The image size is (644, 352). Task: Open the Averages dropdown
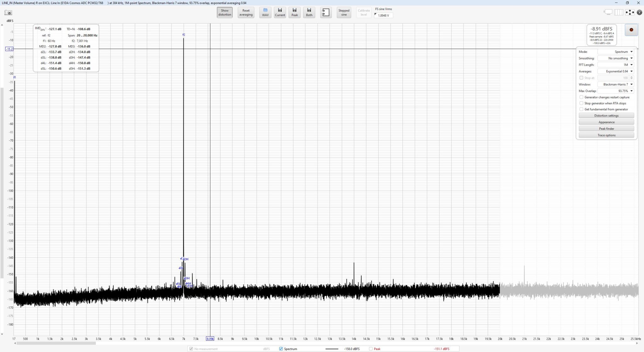point(616,71)
